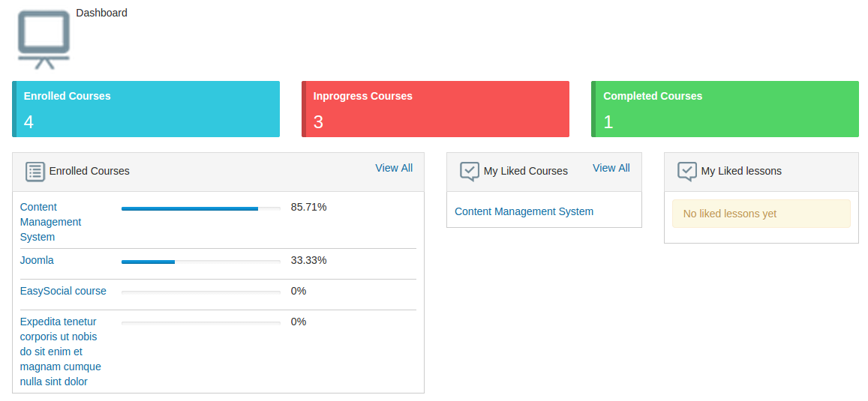Image resolution: width=868 pixels, height=401 pixels.
Task: Select the red Inprogress Courses tile
Action: point(435,109)
